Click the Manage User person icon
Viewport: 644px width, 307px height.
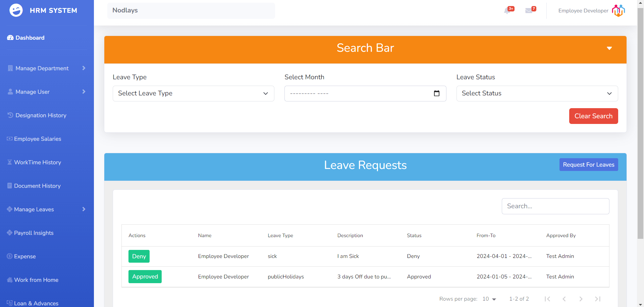tap(10, 92)
